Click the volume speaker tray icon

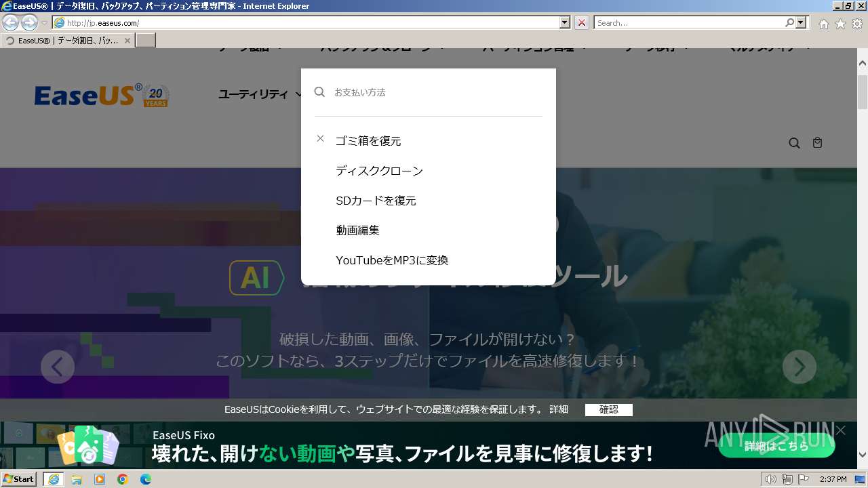770,479
